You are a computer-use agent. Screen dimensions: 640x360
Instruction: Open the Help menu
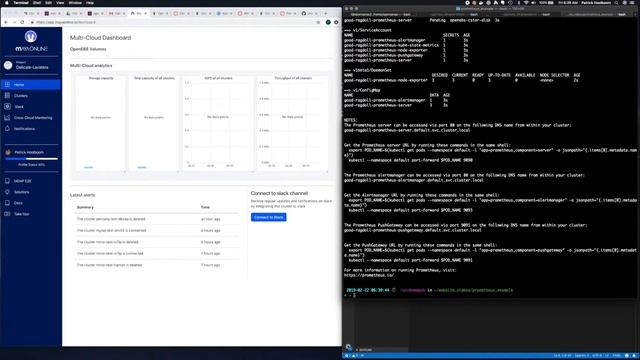pyautogui.click(x=90, y=2)
